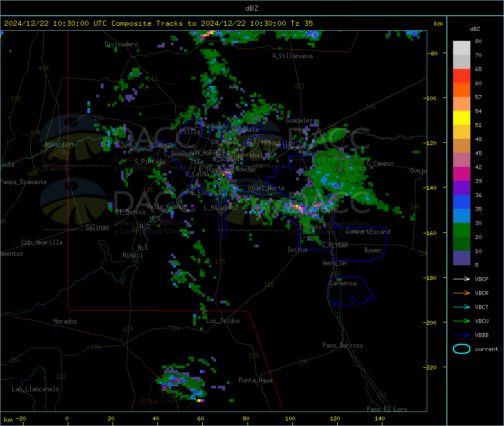
Task: Select the red 60-65 dBZ swatch
Action: pos(461,76)
